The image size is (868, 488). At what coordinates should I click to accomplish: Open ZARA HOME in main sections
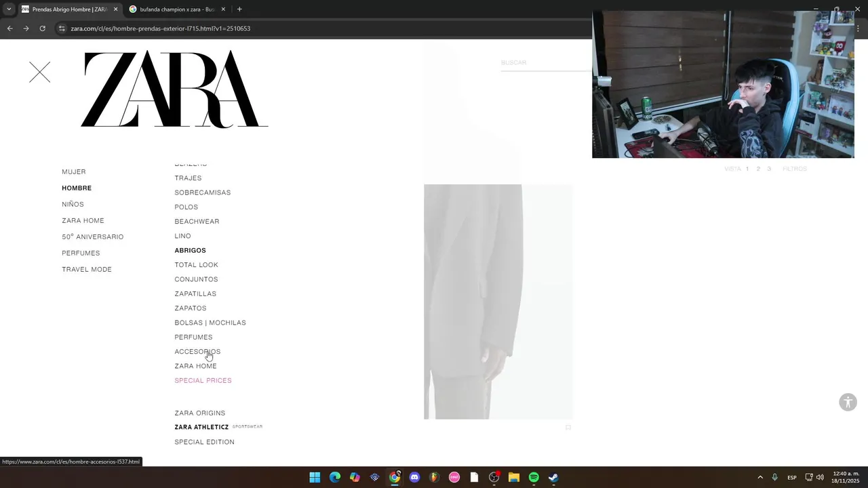click(x=83, y=221)
